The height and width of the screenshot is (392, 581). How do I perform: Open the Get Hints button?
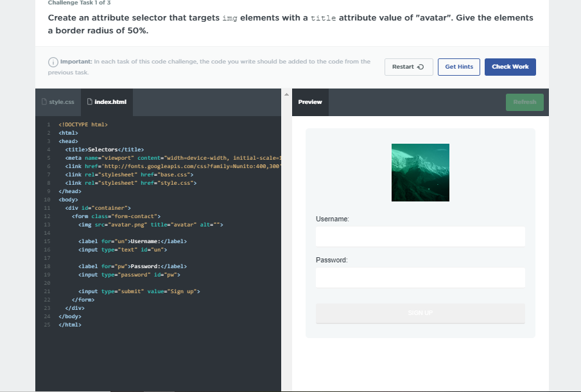[x=458, y=67]
